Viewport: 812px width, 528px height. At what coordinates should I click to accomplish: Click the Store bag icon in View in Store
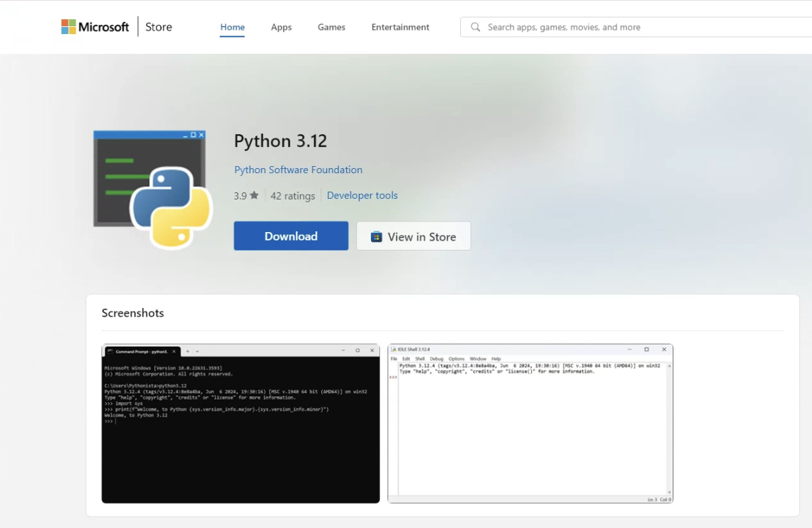coord(377,237)
